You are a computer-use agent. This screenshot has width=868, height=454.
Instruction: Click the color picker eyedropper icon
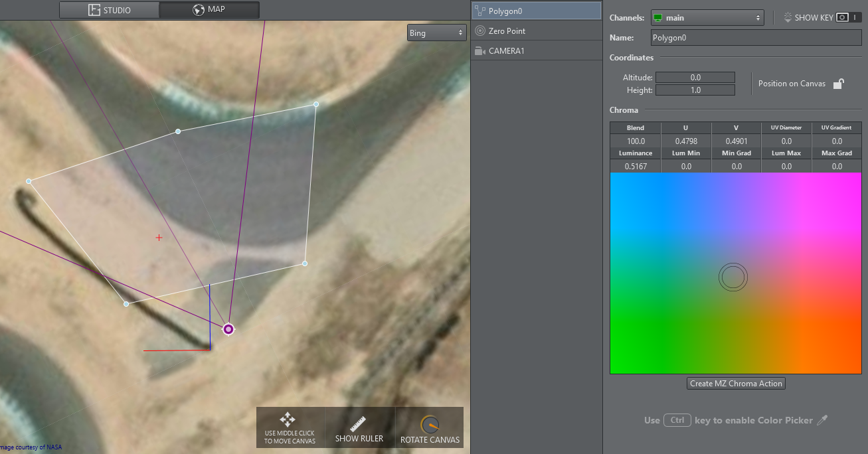click(822, 420)
